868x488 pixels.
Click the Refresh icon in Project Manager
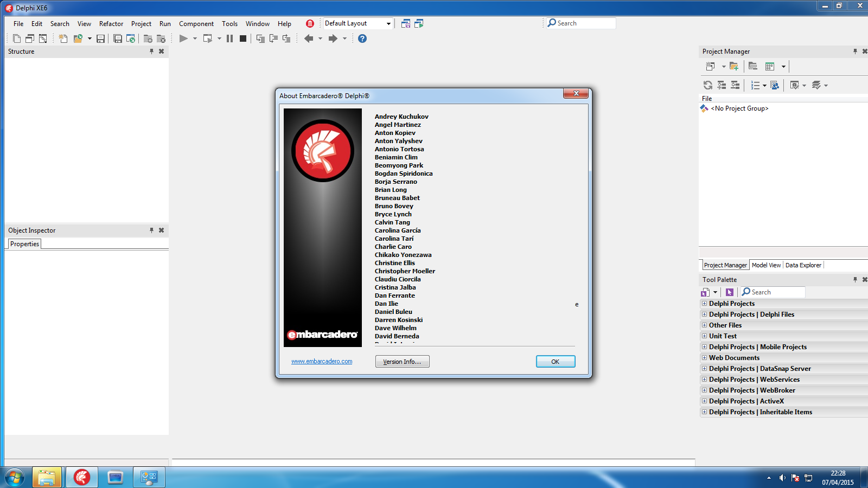[x=708, y=85]
